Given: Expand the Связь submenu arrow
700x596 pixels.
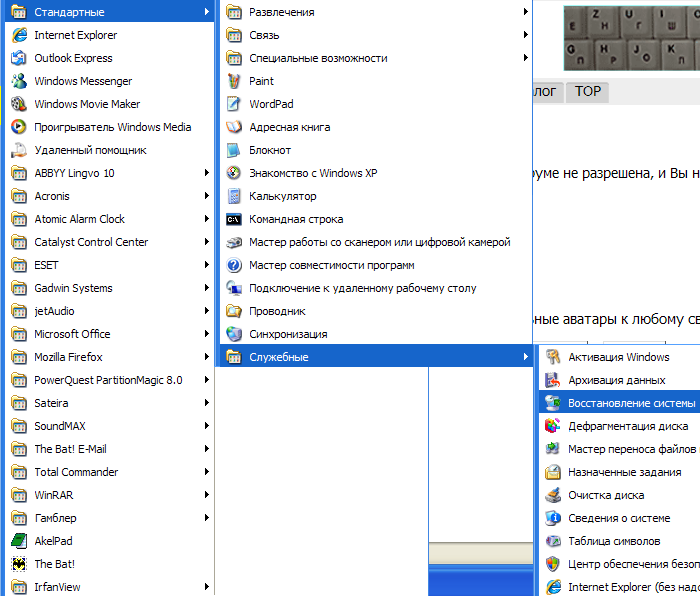Looking at the screenshot, I should point(526,35).
